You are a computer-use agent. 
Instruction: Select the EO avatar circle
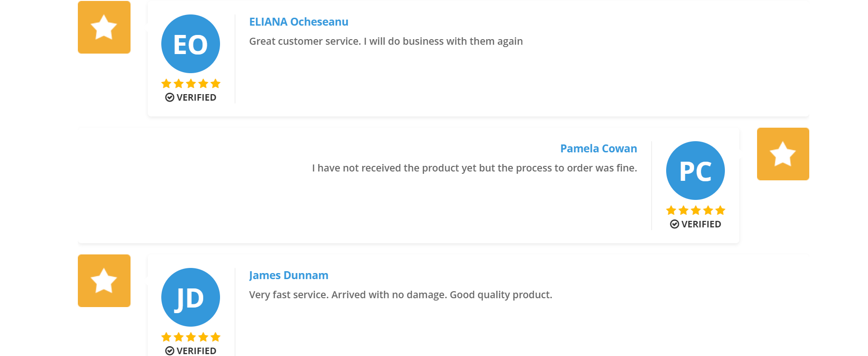(x=191, y=44)
